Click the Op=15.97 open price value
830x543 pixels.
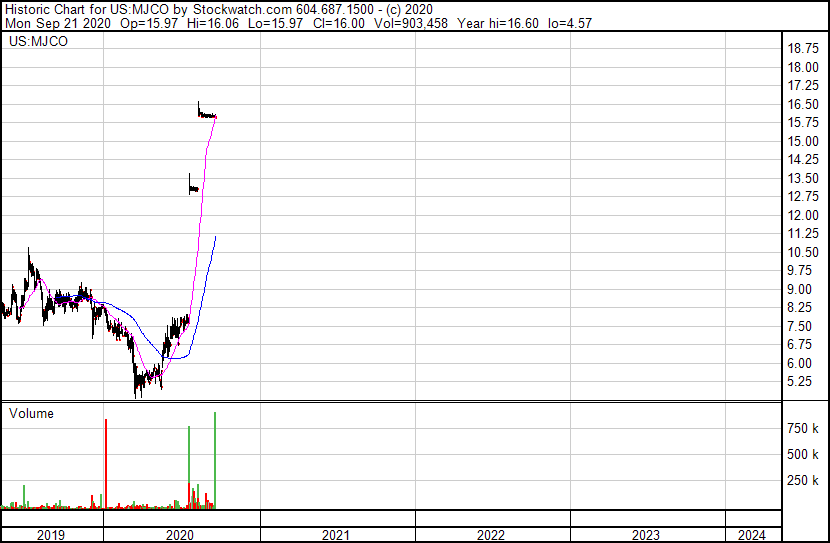[x=149, y=23]
